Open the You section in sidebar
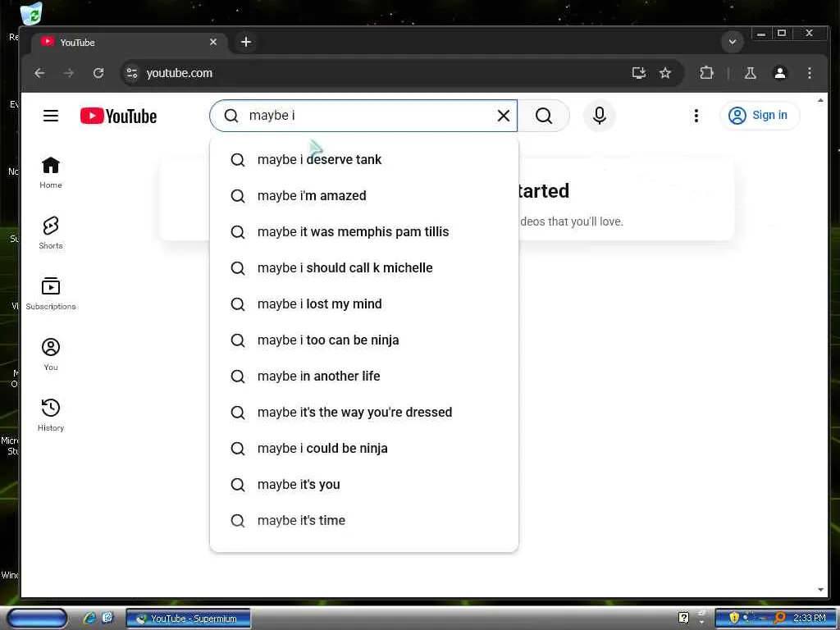The image size is (840, 630). [x=51, y=354]
